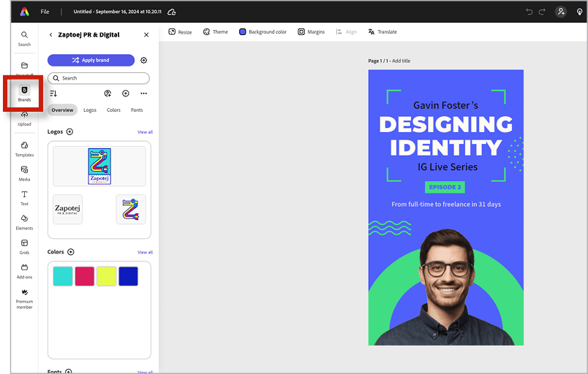Add a new logo with plus icon
The image size is (588, 374).
coord(70,131)
